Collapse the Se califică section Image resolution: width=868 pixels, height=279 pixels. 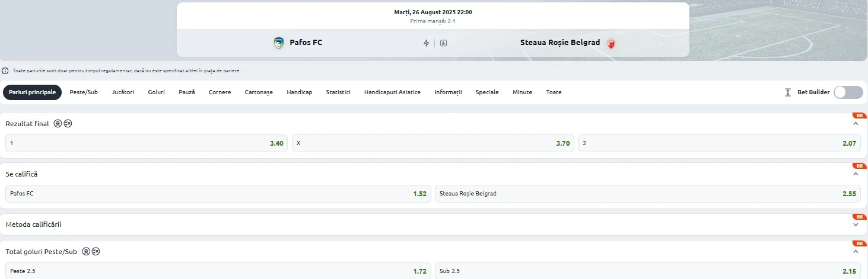(856, 174)
